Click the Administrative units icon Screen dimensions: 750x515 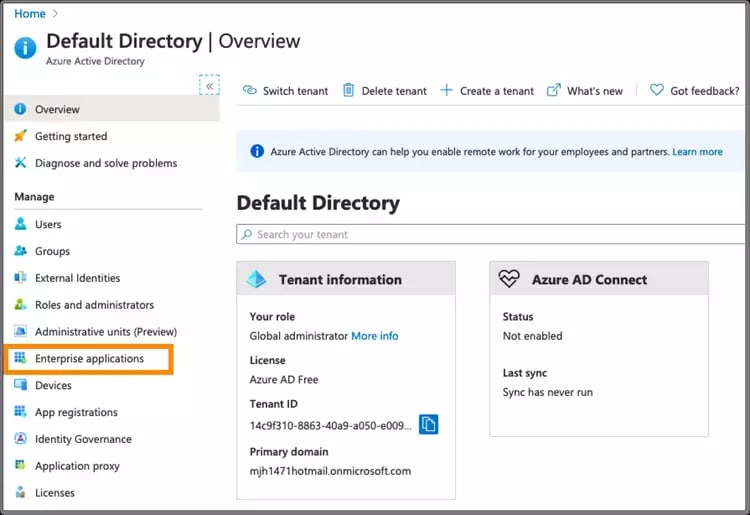point(20,331)
